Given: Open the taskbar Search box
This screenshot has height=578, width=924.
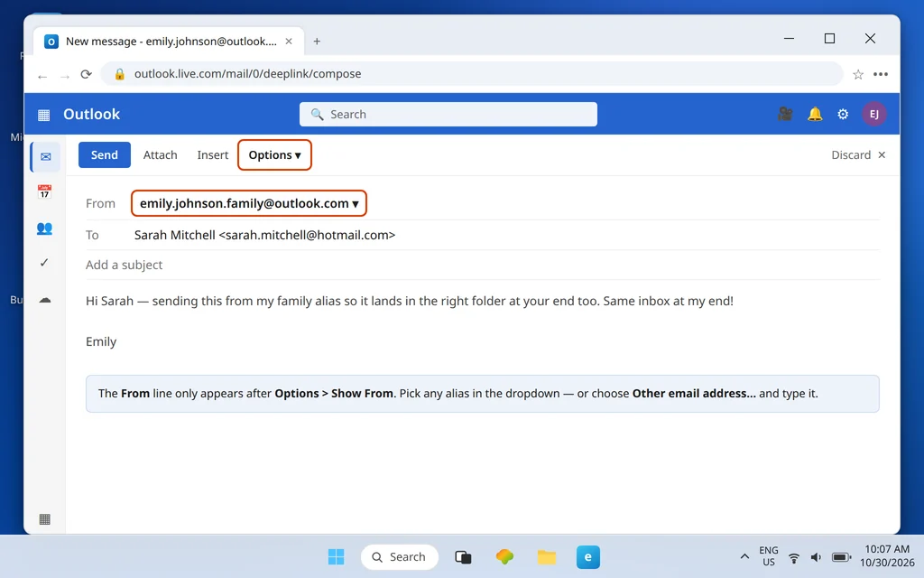Looking at the screenshot, I should [x=400, y=556].
